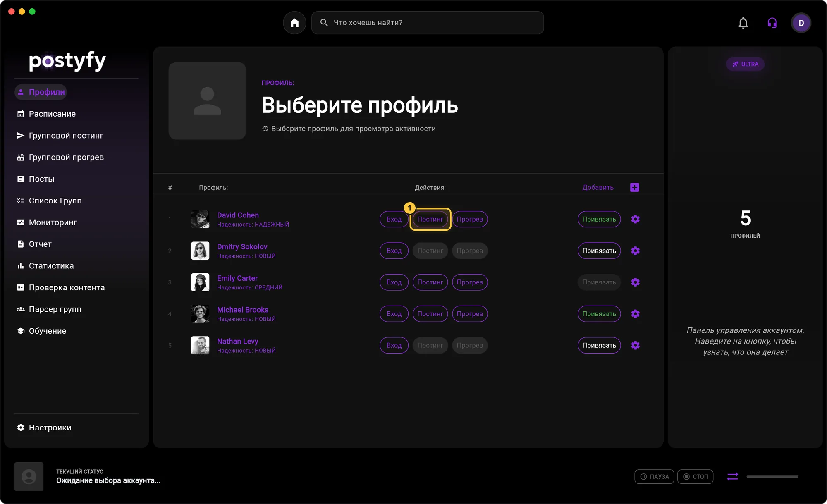Viewport: 827px width, 504px height.
Task: Click Привязать for Michael Brooks
Action: [599, 314]
